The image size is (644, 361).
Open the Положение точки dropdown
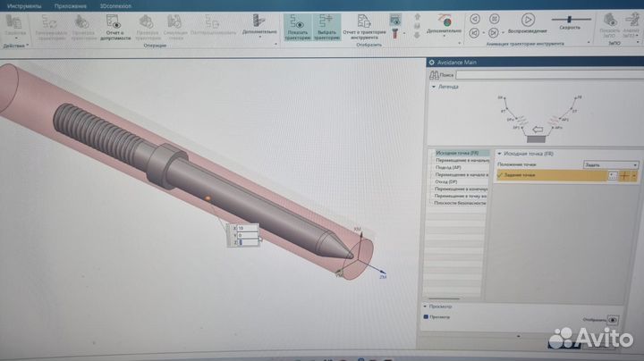pos(611,165)
